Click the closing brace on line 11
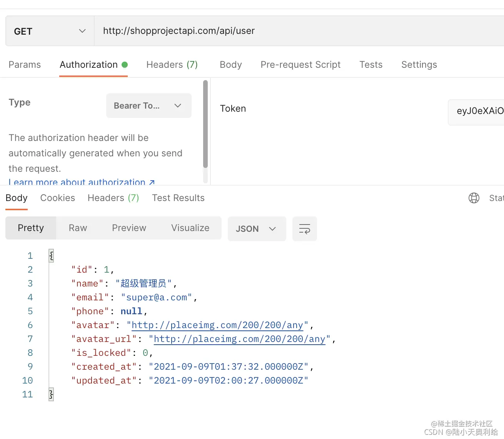This screenshot has height=439, width=504. pos(51,394)
